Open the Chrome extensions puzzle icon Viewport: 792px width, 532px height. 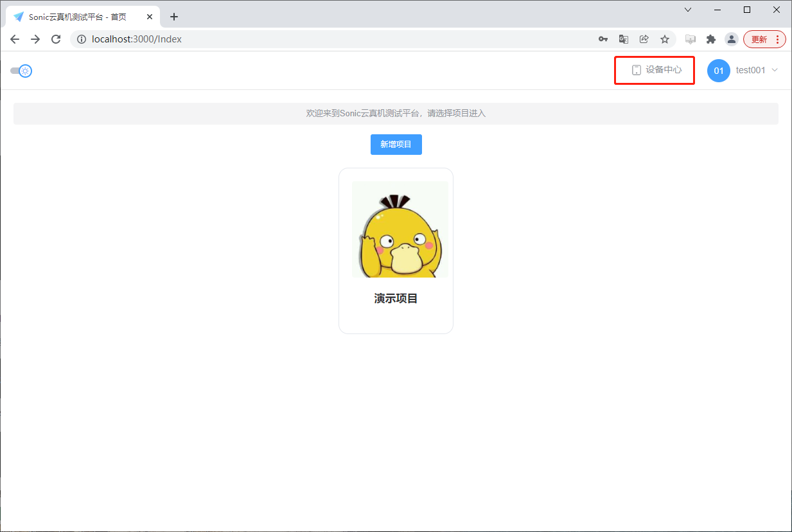[711, 39]
